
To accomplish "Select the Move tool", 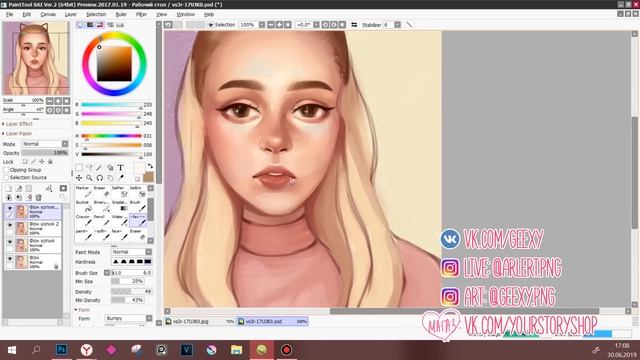I will click(x=79, y=178).
